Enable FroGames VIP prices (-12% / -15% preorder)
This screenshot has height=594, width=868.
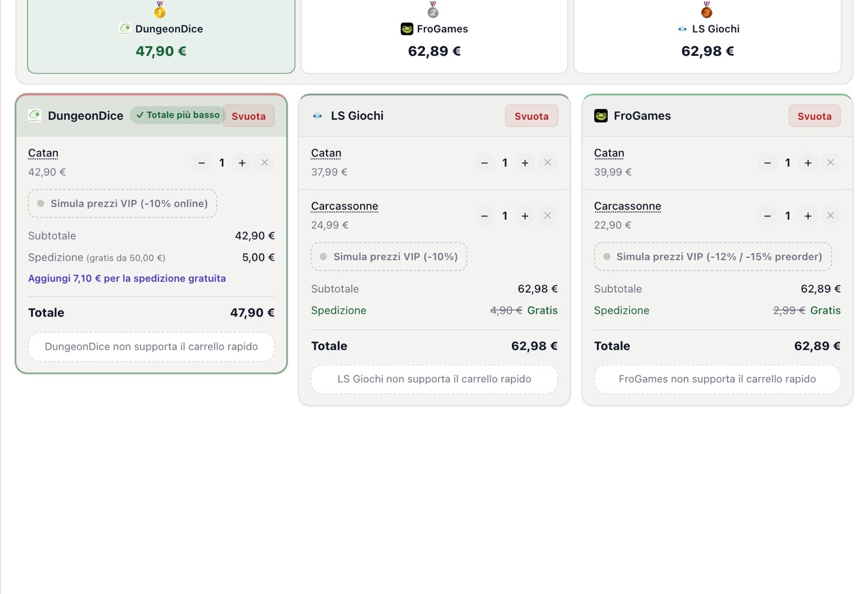(713, 257)
